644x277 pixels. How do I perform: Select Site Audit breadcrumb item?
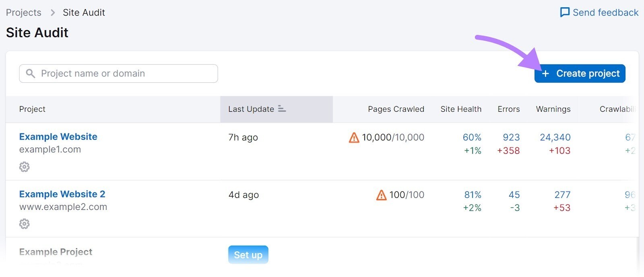click(84, 13)
